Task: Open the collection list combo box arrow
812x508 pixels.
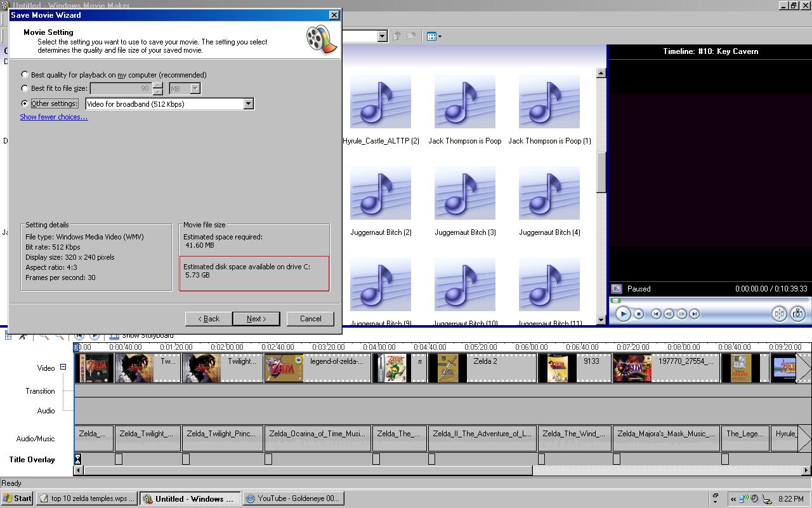Action: 382,36
